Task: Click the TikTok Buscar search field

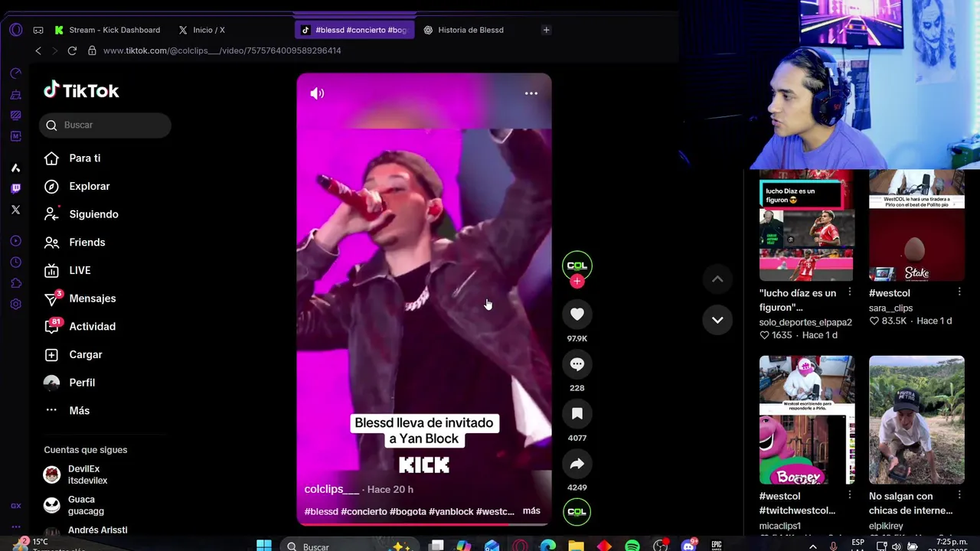Action: pyautogui.click(x=105, y=125)
